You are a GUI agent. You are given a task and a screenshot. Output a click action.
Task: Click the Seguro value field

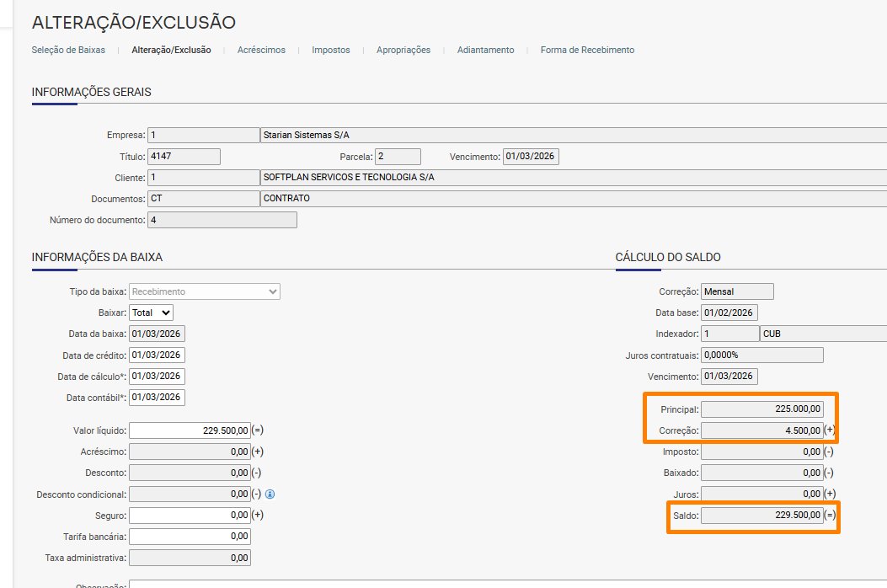[x=190, y=515]
